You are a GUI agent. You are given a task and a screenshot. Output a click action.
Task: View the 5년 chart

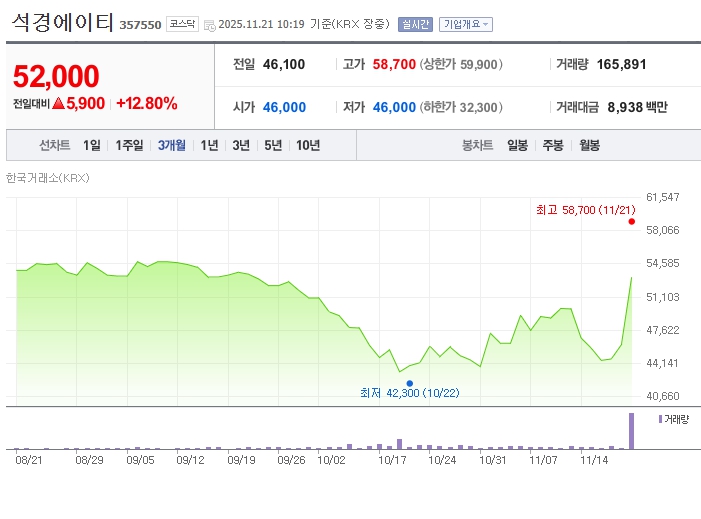pos(273,146)
